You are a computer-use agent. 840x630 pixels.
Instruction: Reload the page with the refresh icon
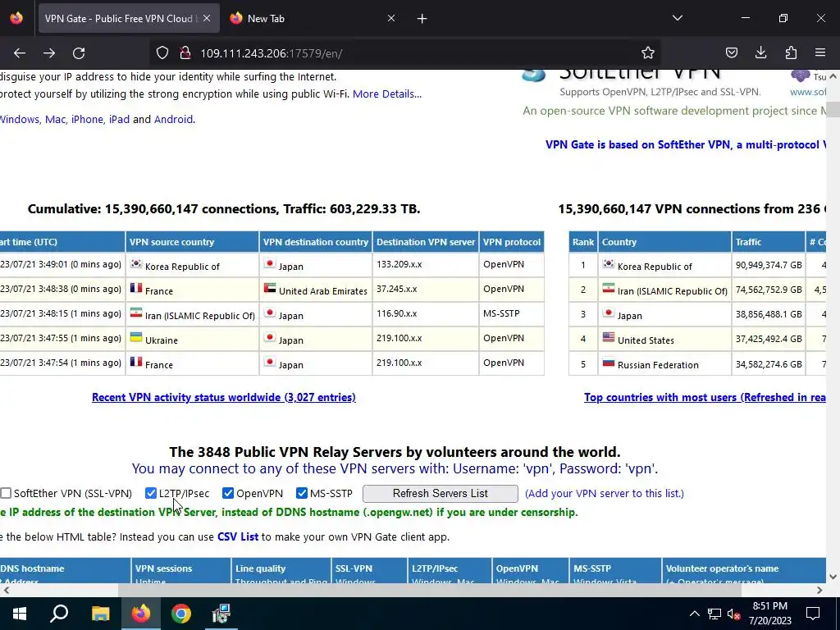click(79, 53)
